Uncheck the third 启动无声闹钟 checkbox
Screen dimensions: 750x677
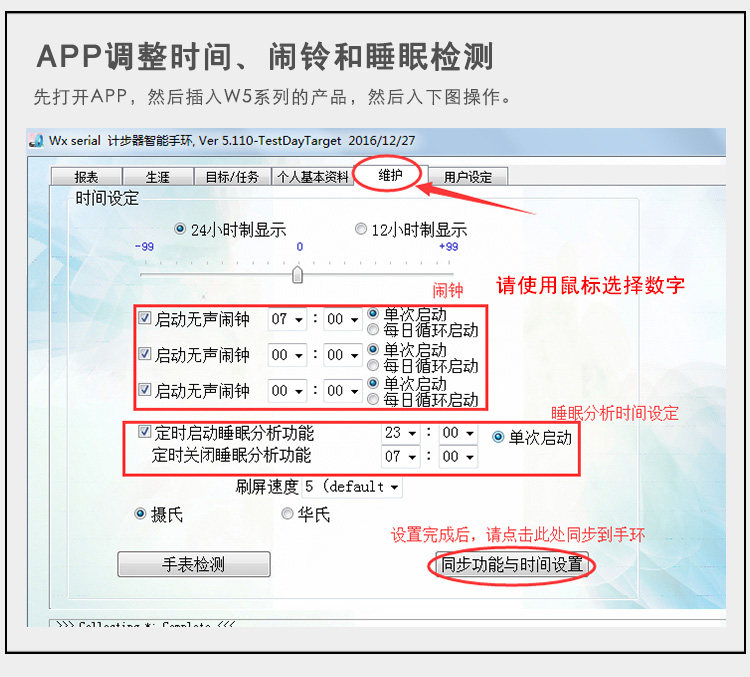(144, 390)
